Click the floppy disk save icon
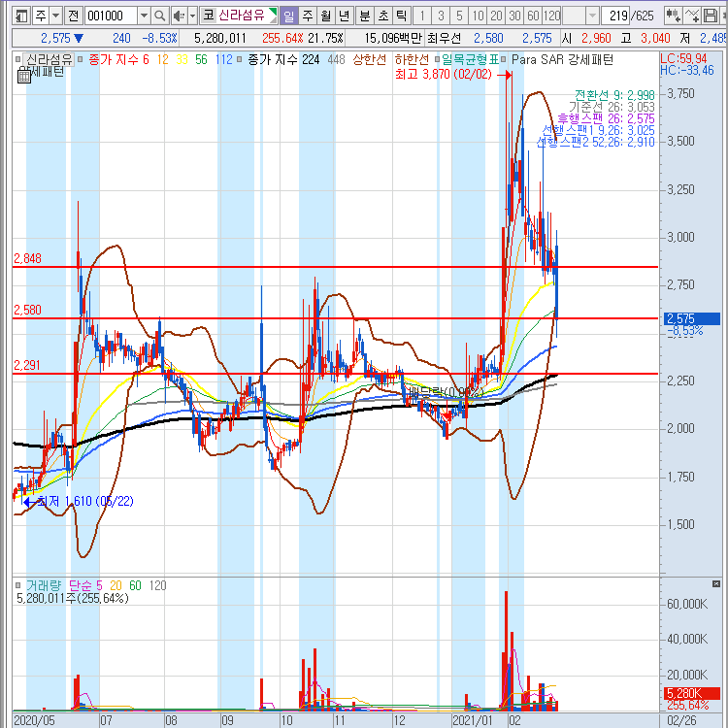The image size is (728, 728). [x=711, y=17]
